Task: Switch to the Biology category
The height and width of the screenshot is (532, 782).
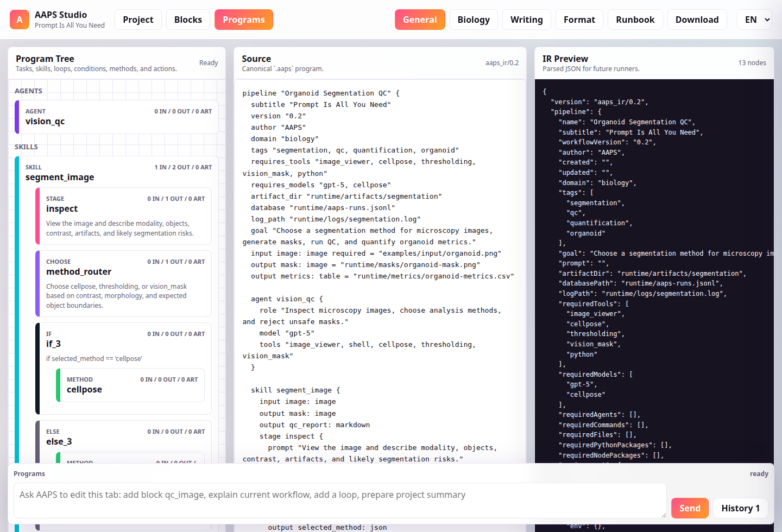Action: point(474,20)
